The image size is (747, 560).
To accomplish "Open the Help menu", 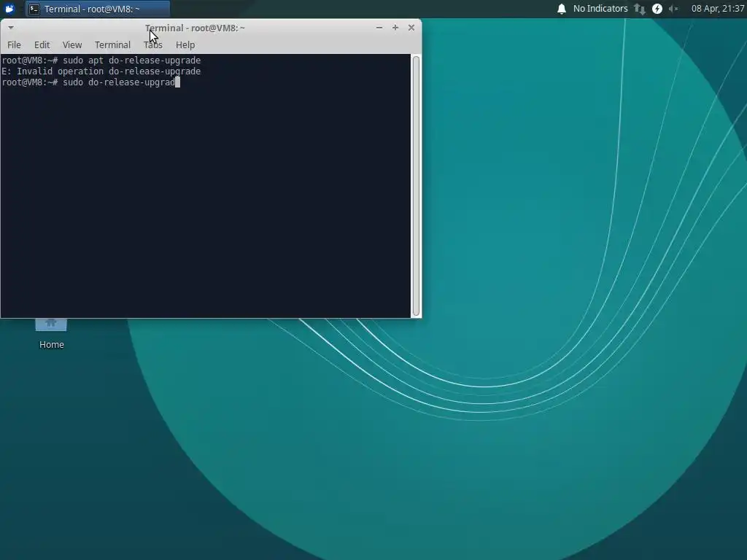I will point(185,44).
